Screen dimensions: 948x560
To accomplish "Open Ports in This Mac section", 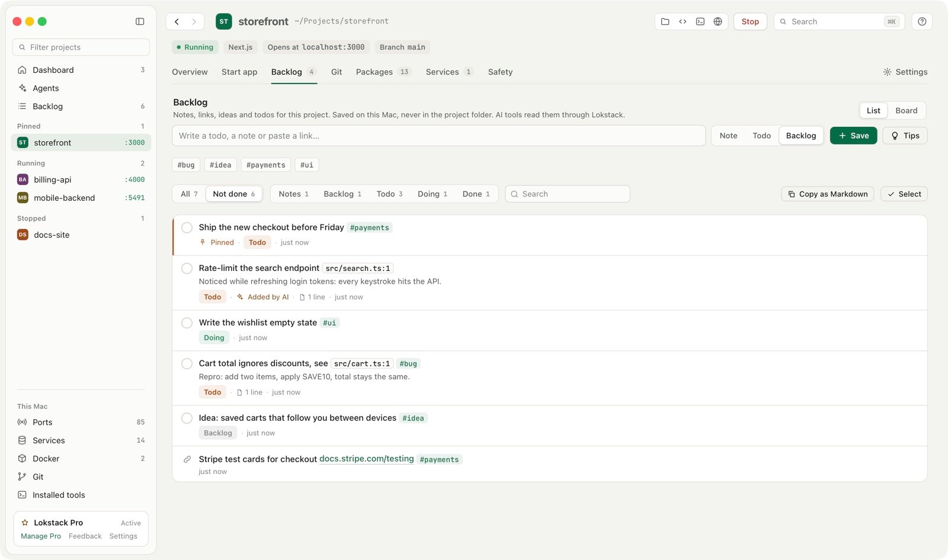I will (81, 422).
